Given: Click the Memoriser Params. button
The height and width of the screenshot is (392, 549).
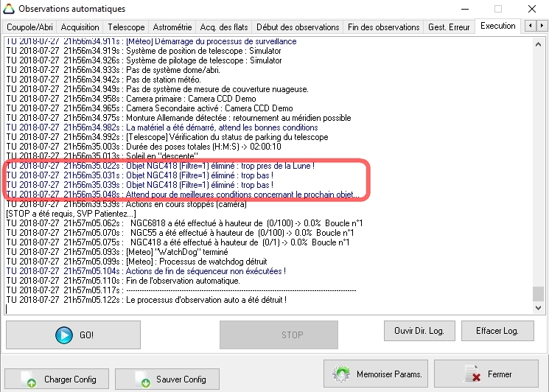Looking at the screenshot, I should (x=376, y=374).
